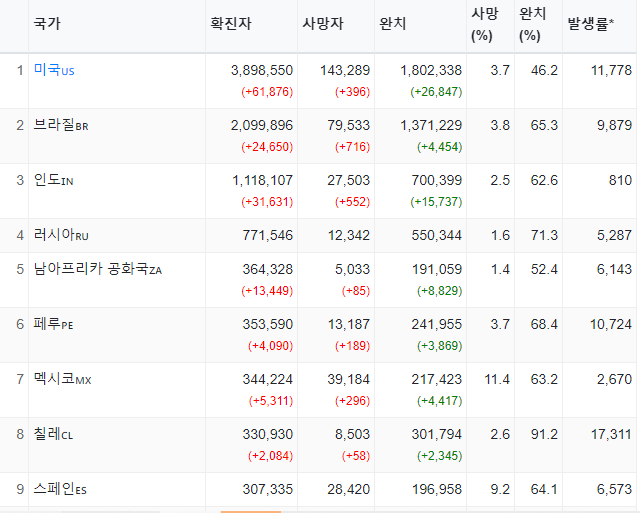
Task: Click Spain's confirmed count 307,335
Action: coord(268,489)
